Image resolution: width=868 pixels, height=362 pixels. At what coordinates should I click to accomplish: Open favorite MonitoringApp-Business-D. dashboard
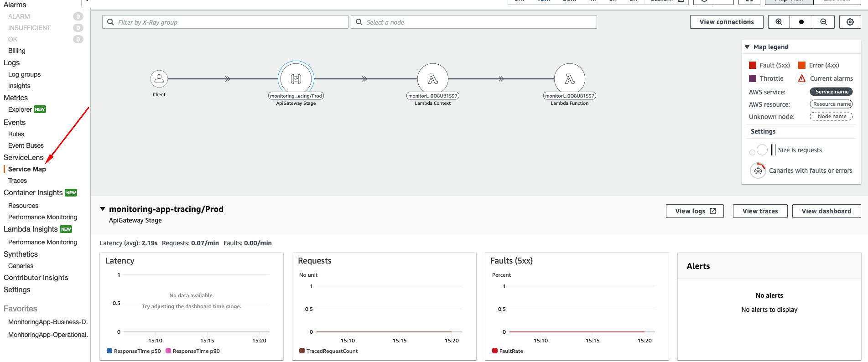pos(48,322)
